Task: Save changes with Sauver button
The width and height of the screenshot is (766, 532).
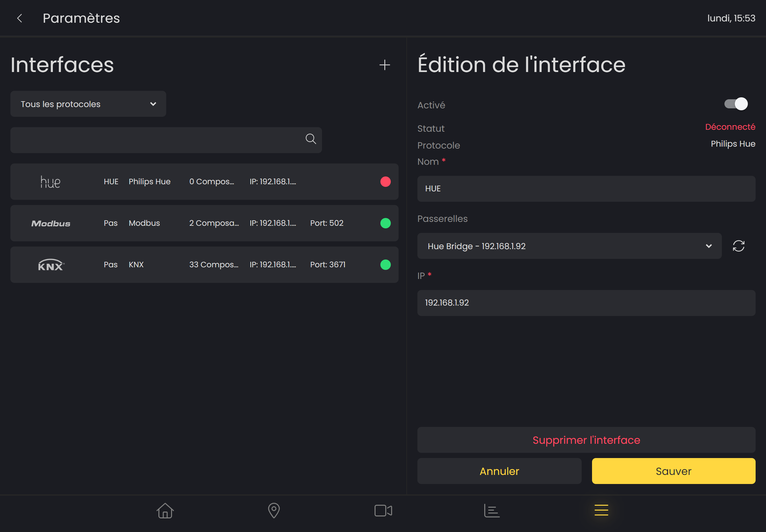Action: point(673,471)
